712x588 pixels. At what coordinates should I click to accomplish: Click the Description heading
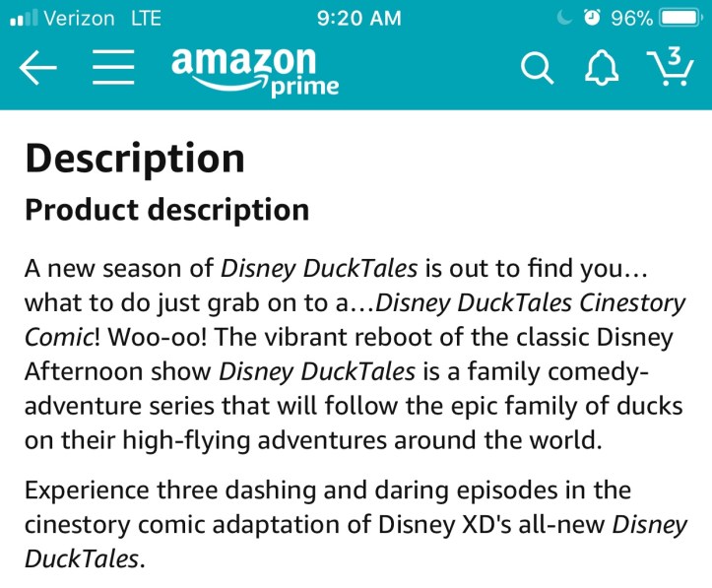(x=134, y=159)
